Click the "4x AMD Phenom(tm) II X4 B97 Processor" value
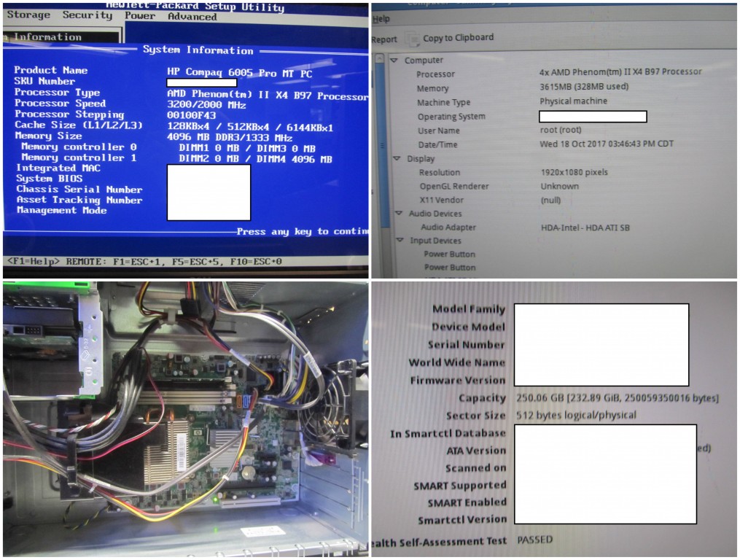740x560 pixels. 620,71
